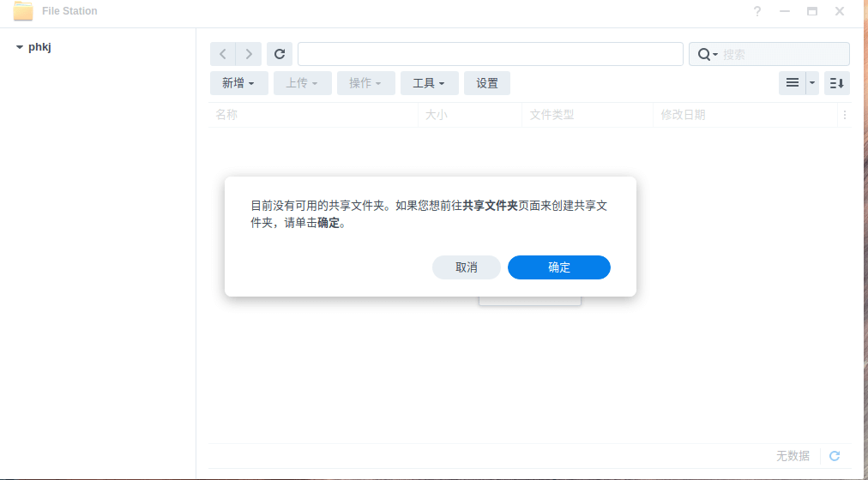Sort by 名称 column header
Screen dimensions: 868x480
(x=226, y=115)
